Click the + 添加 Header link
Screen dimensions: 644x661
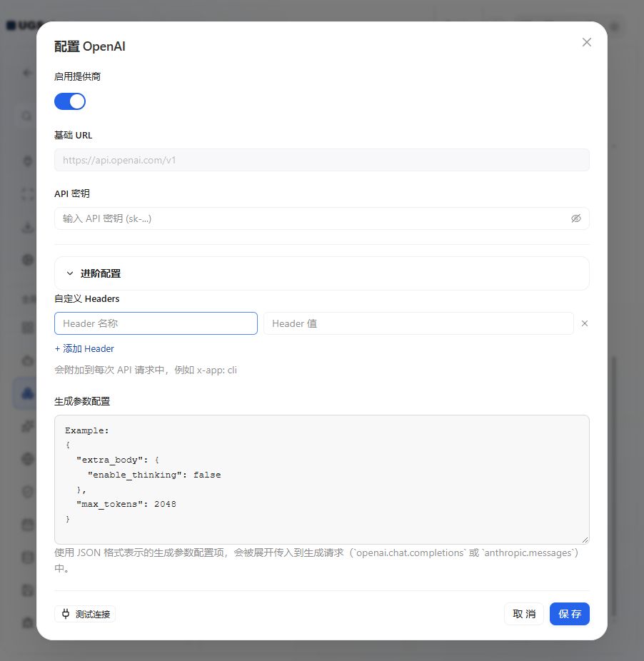(84, 348)
